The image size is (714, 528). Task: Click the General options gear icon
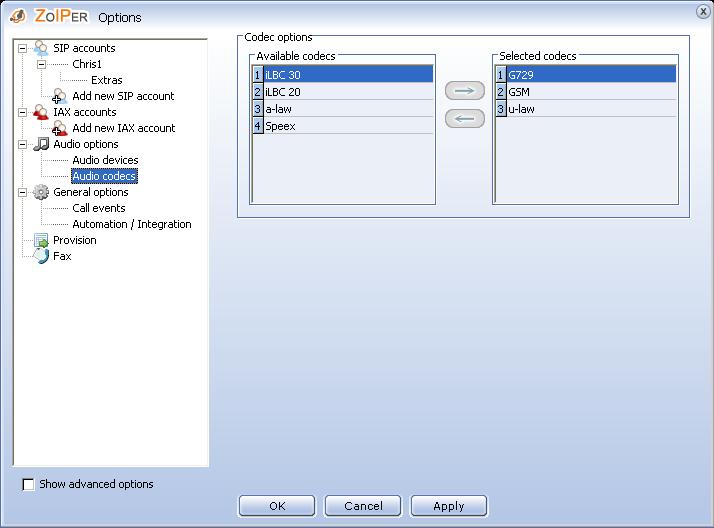coord(41,192)
